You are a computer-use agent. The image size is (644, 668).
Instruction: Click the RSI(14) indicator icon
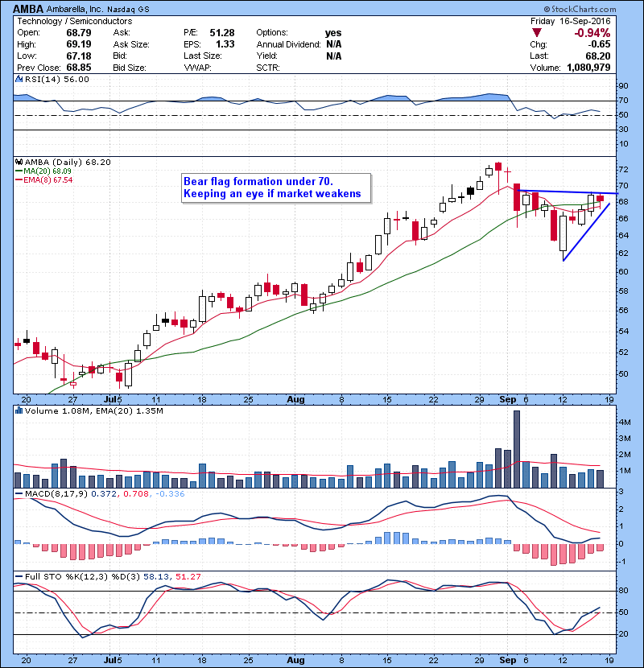[19, 79]
